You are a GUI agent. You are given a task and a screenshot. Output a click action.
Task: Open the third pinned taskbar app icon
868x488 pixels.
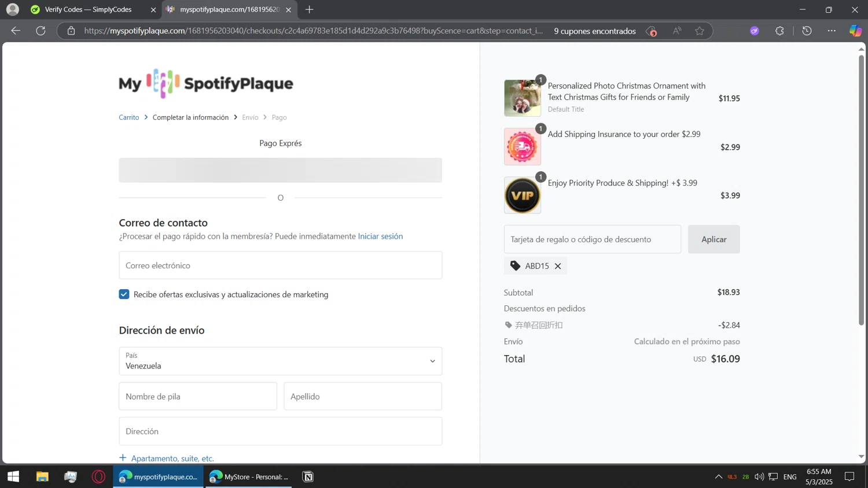click(71, 476)
